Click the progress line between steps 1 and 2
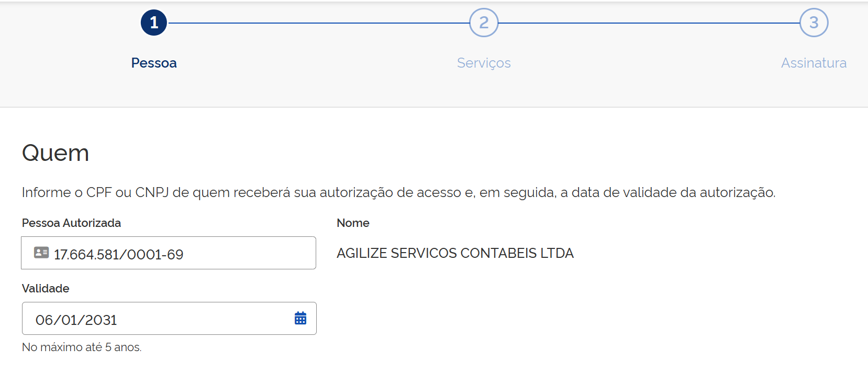868x381 pixels. pos(319,22)
